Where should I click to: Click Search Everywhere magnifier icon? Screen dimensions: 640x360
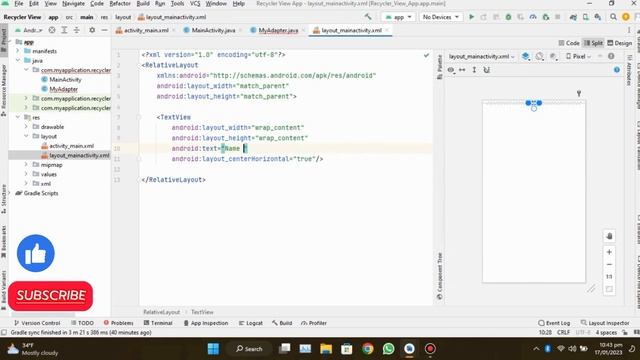(613, 17)
